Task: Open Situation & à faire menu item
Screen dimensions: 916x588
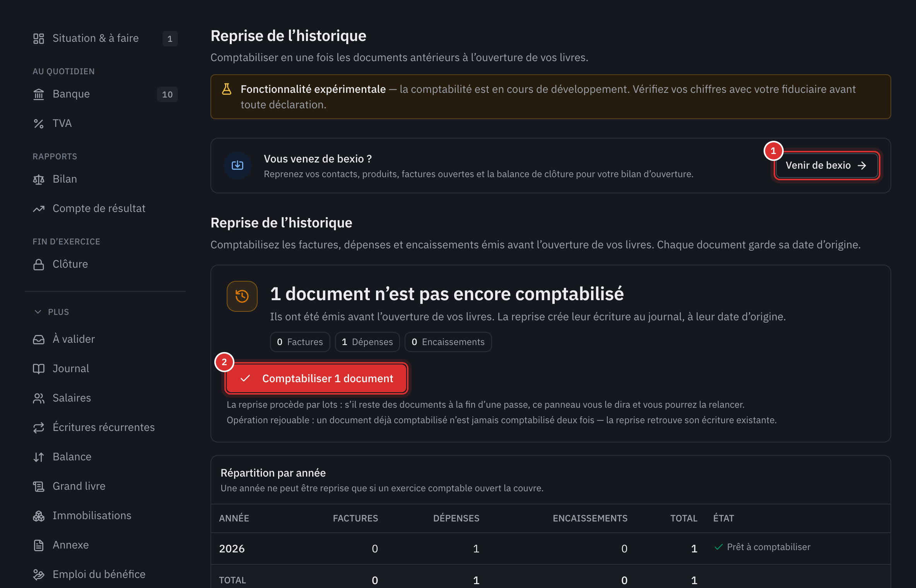Action: 105,38
